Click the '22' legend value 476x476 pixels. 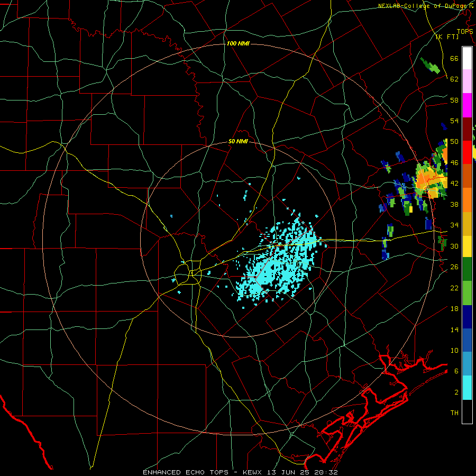pos(454,288)
